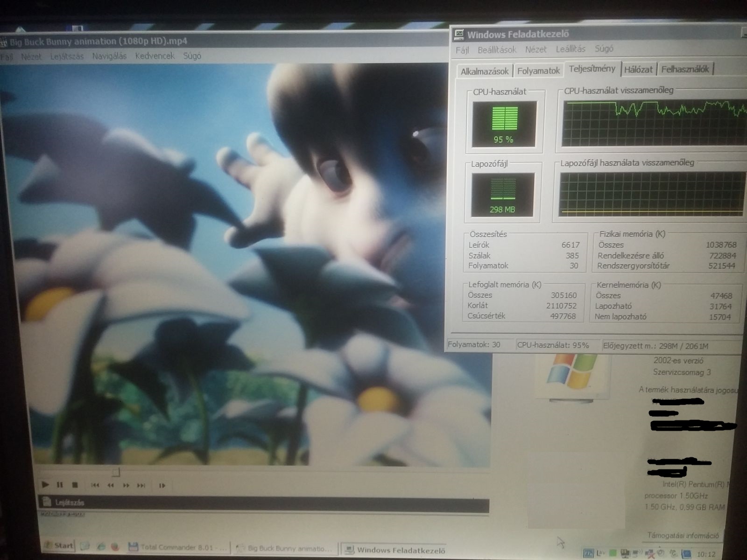Screen dimensions: 747x560
Task: Click the Leírók value 6617
Action: pyautogui.click(x=571, y=245)
